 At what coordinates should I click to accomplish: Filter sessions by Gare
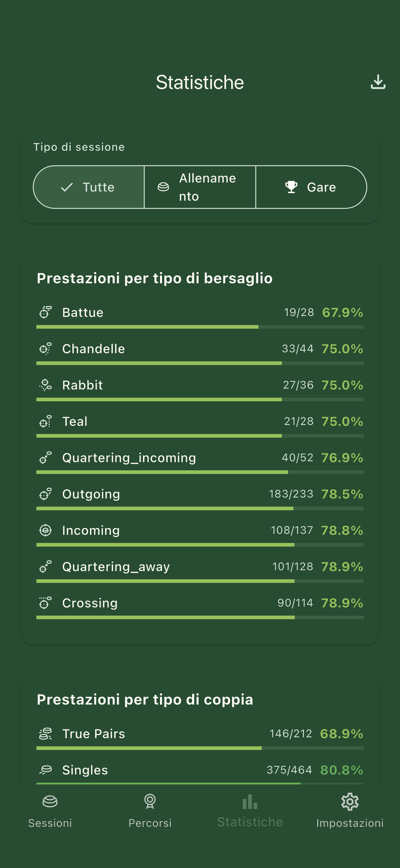[x=311, y=187]
